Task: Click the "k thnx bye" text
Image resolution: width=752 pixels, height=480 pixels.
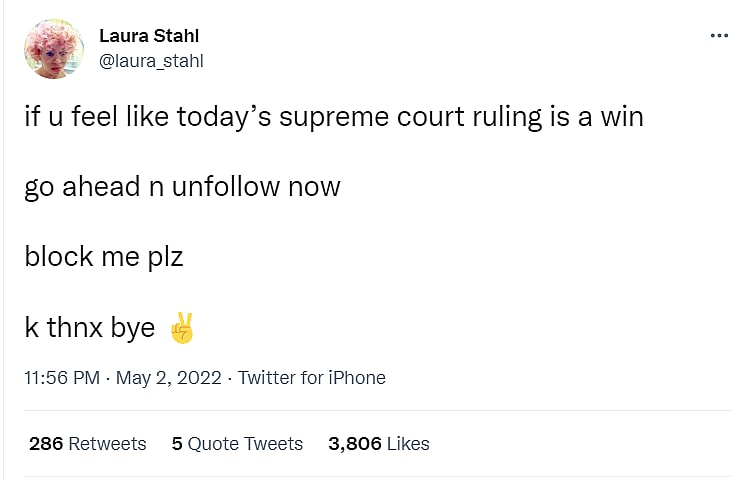Action: [90, 328]
